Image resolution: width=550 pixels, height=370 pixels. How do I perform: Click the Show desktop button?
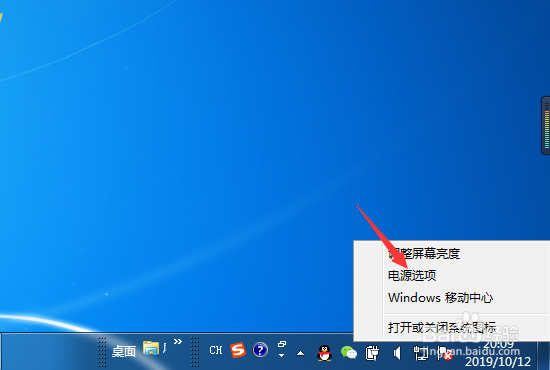tap(544, 356)
